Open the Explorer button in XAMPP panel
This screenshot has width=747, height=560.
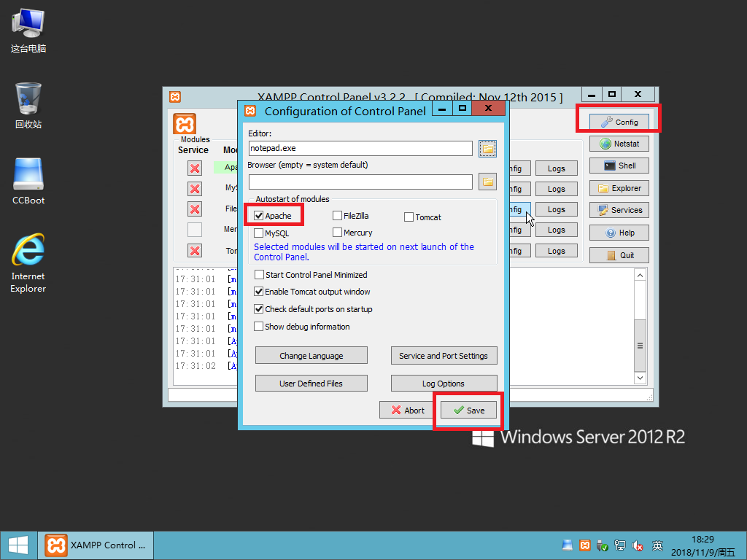click(x=619, y=188)
